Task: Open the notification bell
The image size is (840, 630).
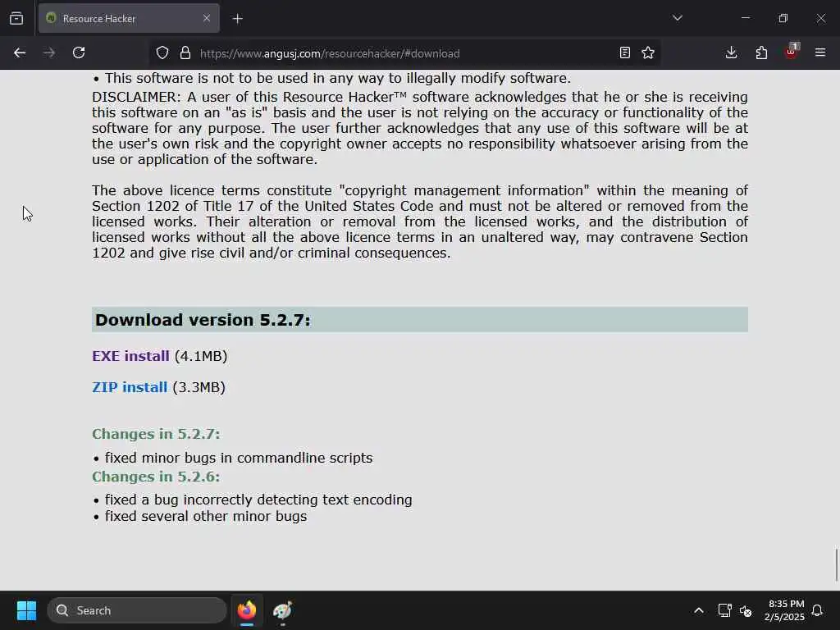Action: tap(817, 610)
